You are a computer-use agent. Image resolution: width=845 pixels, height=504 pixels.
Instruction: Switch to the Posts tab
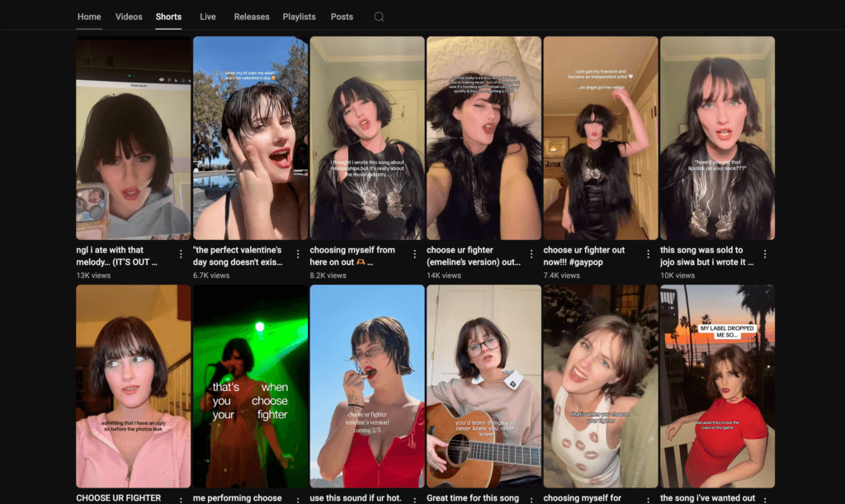(x=342, y=16)
